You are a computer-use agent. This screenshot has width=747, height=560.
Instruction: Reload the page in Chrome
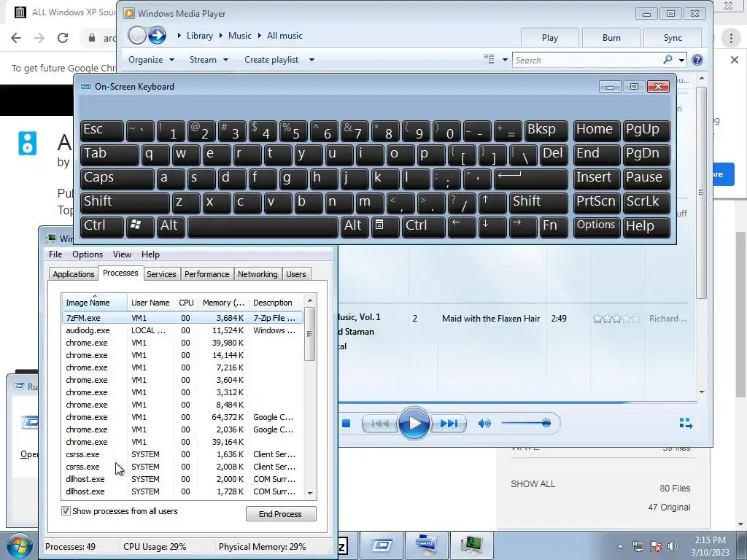[x=63, y=38]
